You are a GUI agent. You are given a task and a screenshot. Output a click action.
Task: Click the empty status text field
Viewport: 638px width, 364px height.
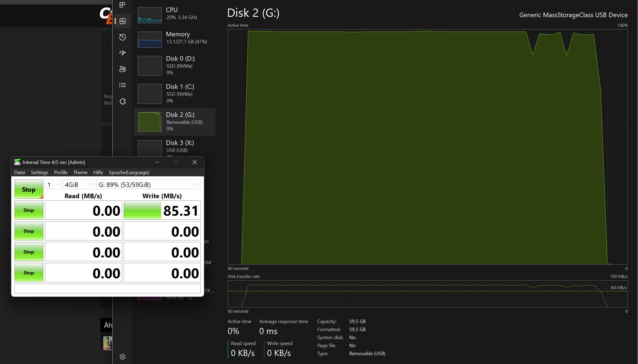[x=107, y=289]
